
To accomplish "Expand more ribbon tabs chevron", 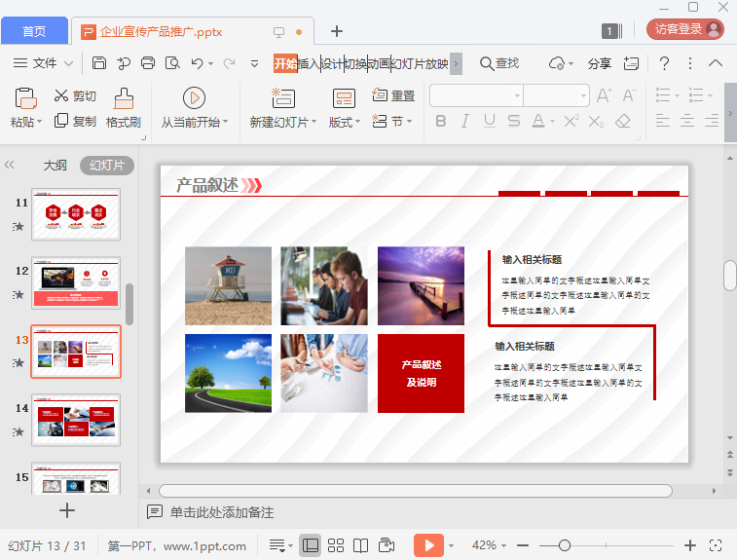I will pyautogui.click(x=456, y=63).
